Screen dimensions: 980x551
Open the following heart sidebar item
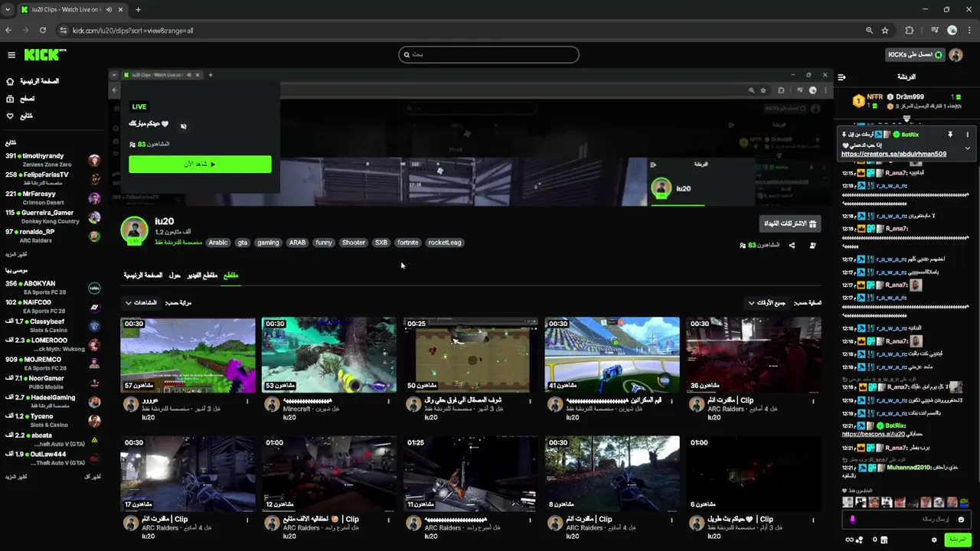(20, 116)
